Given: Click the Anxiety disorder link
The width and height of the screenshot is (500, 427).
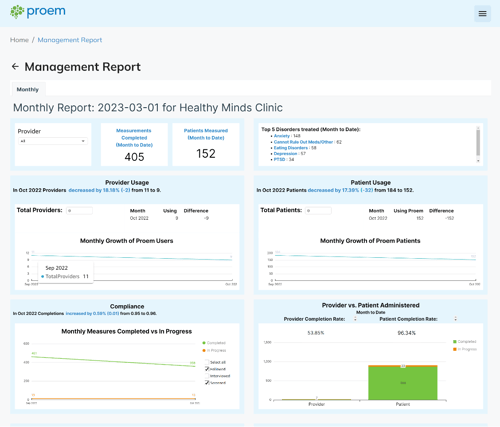Looking at the screenshot, I should (282, 136).
